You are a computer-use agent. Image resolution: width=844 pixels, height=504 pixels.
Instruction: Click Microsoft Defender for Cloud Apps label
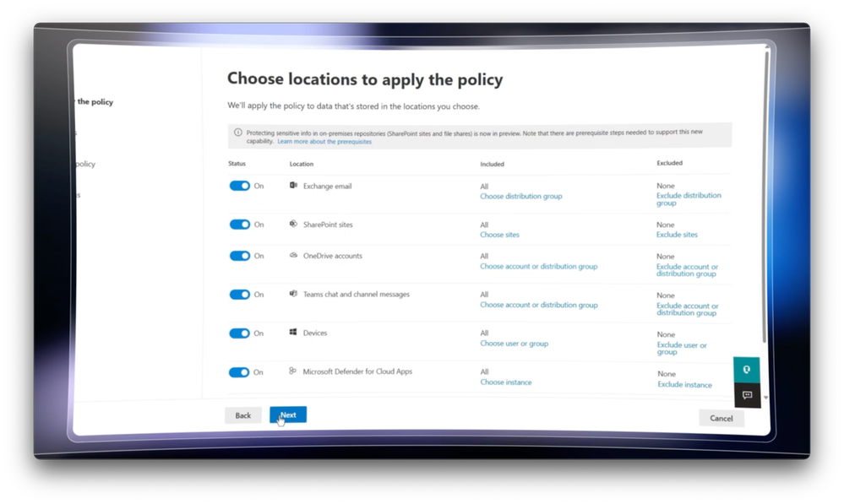[x=357, y=371]
